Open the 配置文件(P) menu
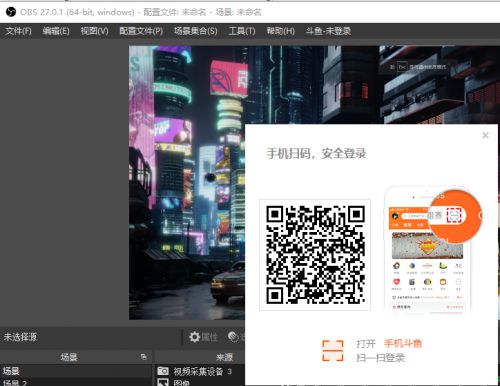This screenshot has height=386, width=500. pos(141,31)
